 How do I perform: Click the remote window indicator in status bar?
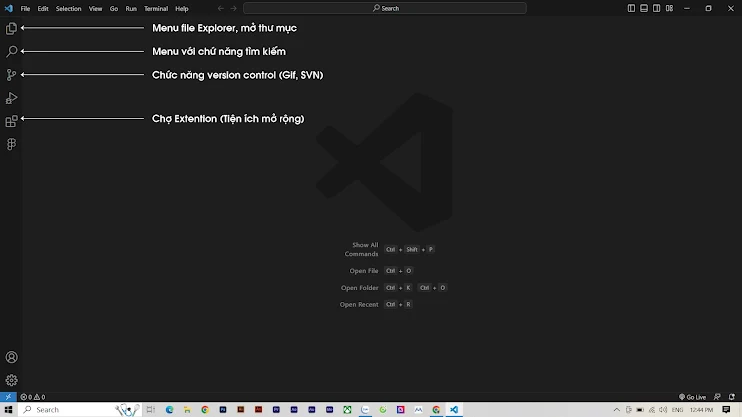point(8,397)
